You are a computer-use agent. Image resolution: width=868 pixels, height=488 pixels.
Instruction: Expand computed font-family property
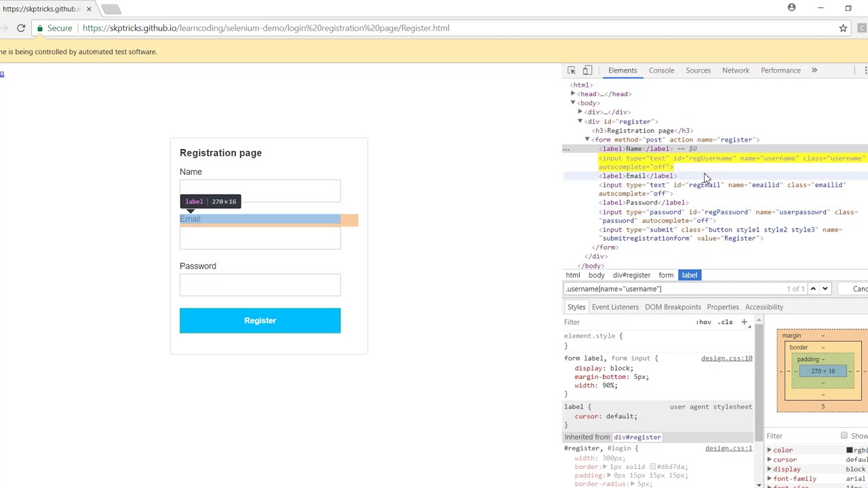[770, 479]
